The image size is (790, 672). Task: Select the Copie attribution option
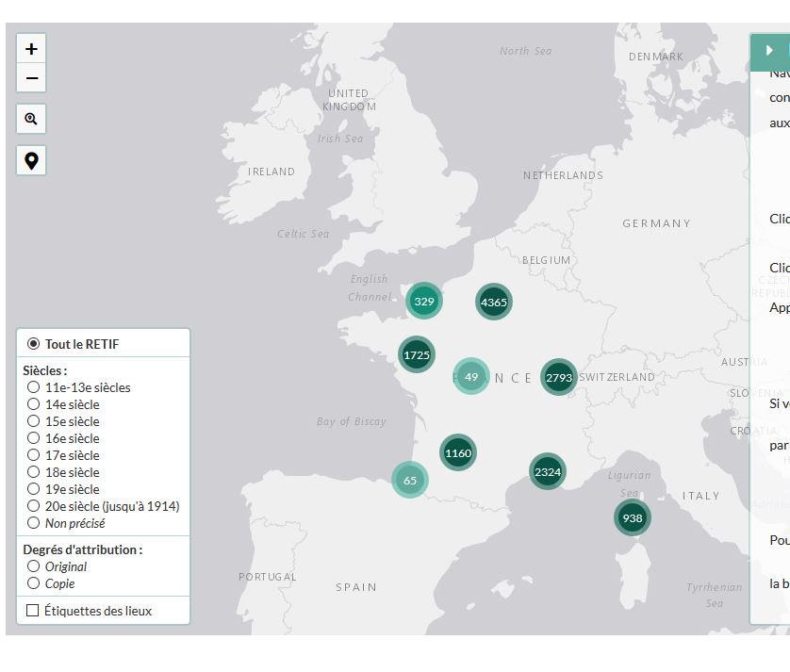point(33,583)
